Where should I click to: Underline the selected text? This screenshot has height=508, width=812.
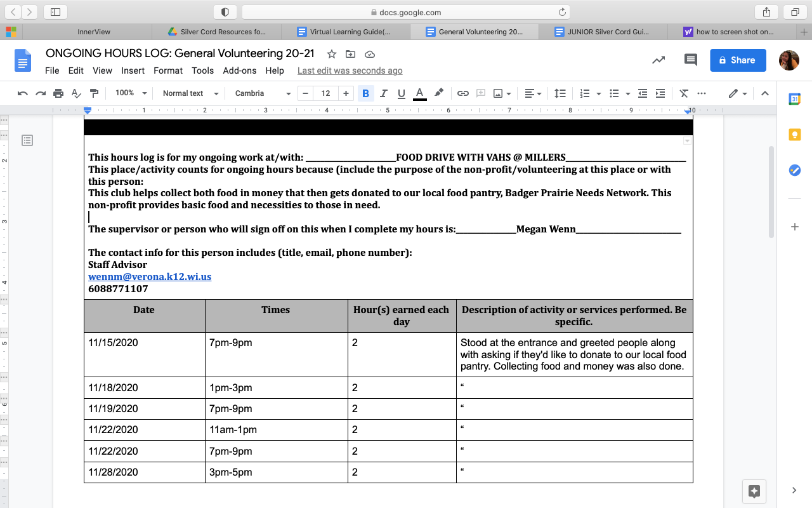coord(401,93)
